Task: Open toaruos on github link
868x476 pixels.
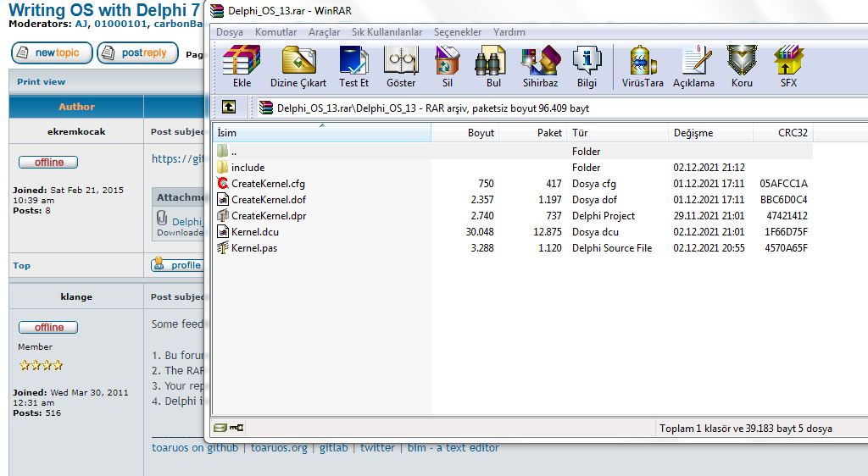Action: [x=195, y=447]
